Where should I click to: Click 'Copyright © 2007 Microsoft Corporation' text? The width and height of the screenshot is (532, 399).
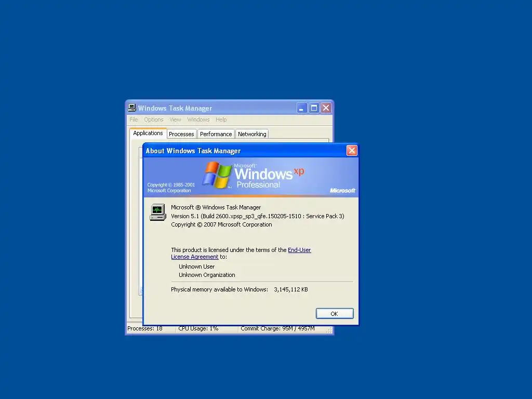[221, 224]
